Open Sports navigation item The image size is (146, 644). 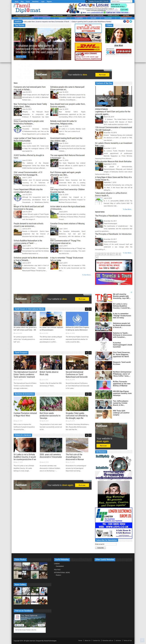click(x=69, y=16)
